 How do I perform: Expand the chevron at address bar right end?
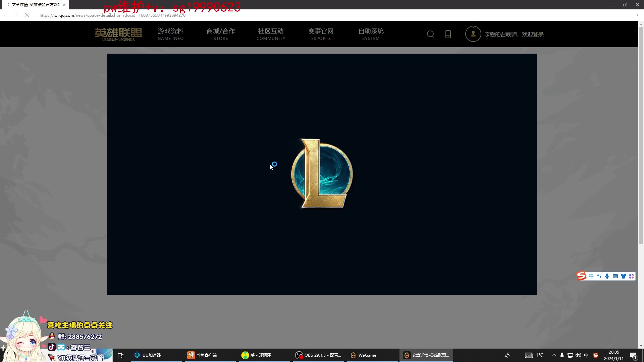point(637,15)
